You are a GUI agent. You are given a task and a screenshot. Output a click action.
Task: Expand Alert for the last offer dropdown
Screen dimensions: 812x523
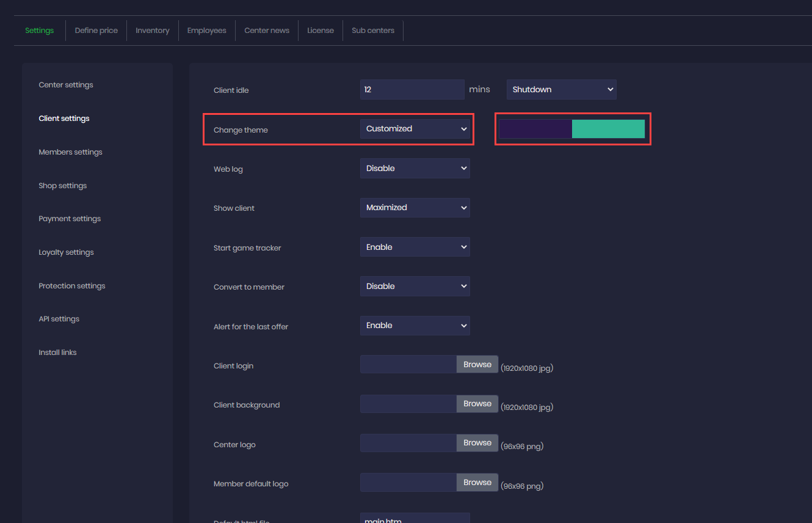pos(415,326)
